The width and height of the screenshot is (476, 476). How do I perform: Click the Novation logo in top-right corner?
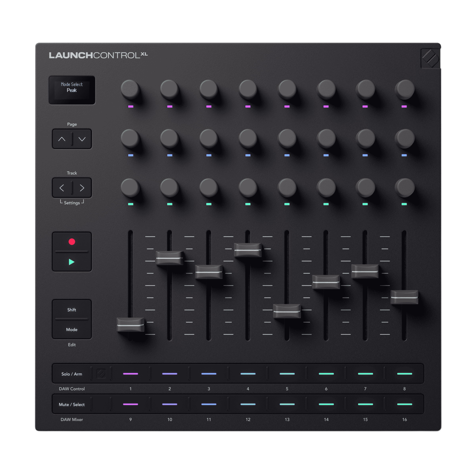click(430, 58)
